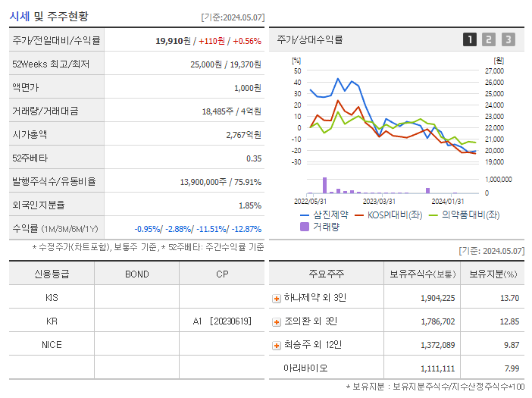Select the +0.56% return value

point(247,41)
